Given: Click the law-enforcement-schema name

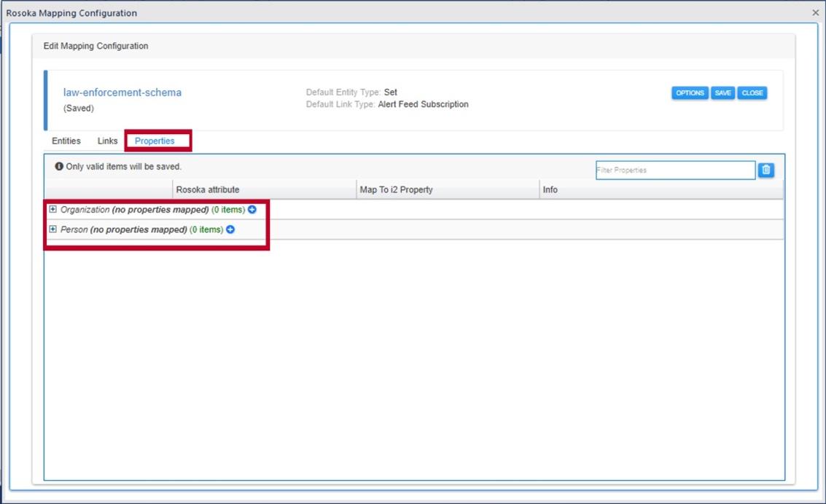Looking at the screenshot, I should click(x=122, y=92).
